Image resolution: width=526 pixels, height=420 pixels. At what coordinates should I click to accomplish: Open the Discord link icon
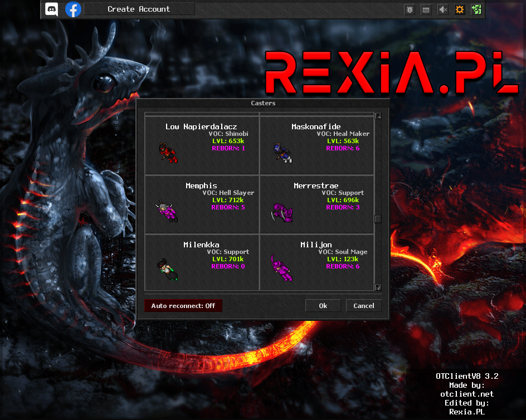(x=52, y=9)
